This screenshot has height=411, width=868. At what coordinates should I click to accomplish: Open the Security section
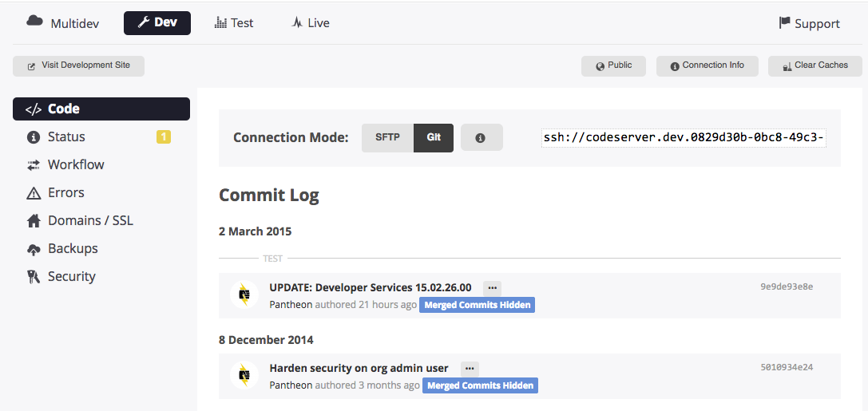[71, 276]
